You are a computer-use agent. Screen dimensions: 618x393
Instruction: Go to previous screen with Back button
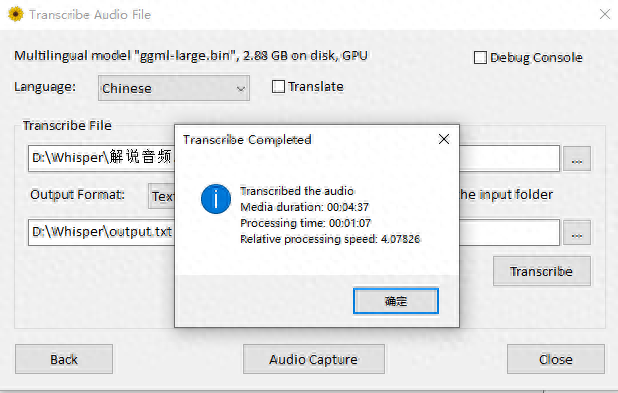[x=64, y=359]
